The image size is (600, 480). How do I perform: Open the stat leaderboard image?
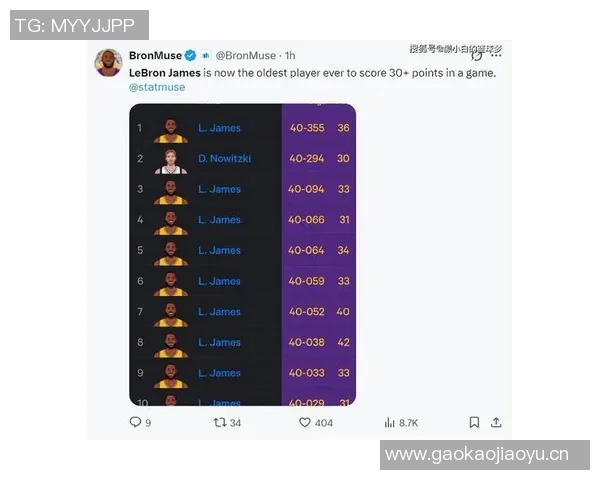(243, 255)
